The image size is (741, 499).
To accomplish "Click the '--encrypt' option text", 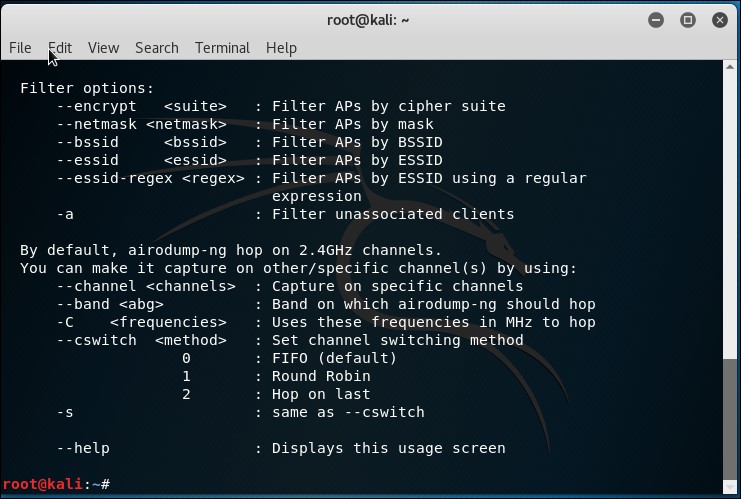I will 96,106.
